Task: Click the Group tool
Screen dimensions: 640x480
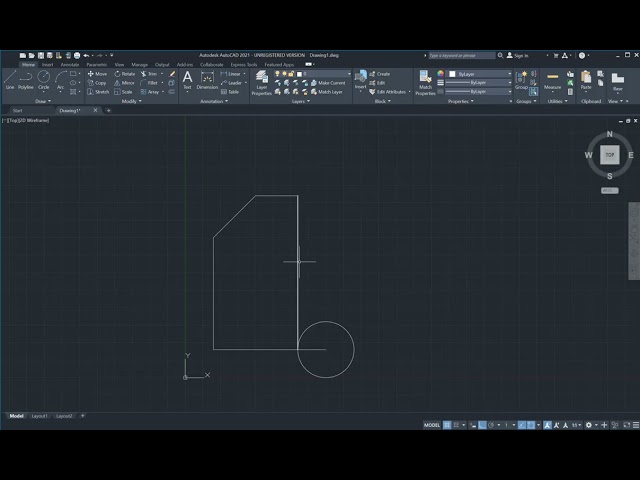Action: 521,80
